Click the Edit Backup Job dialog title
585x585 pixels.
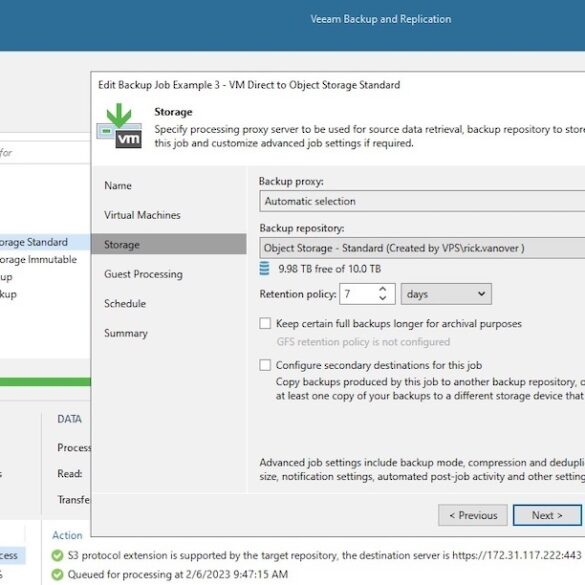(x=249, y=85)
